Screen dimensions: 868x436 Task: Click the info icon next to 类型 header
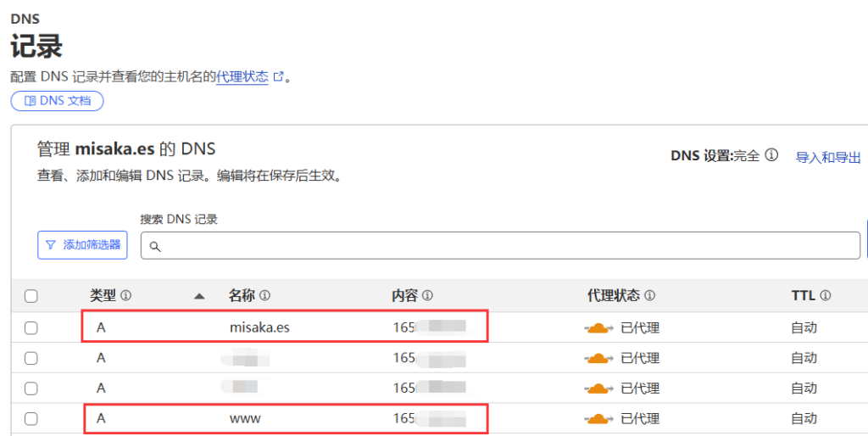click(126, 296)
